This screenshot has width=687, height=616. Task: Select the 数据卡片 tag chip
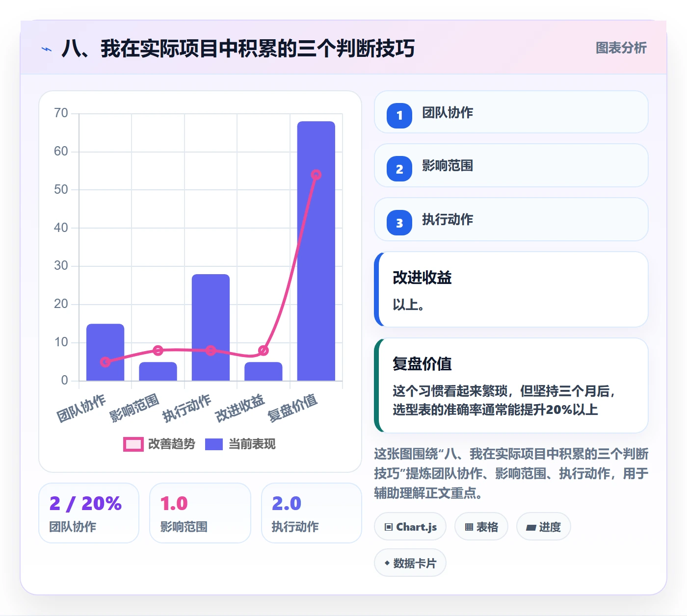410,563
